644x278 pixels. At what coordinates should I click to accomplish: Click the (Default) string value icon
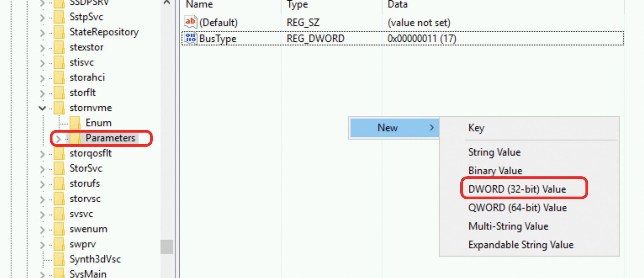[x=190, y=22]
